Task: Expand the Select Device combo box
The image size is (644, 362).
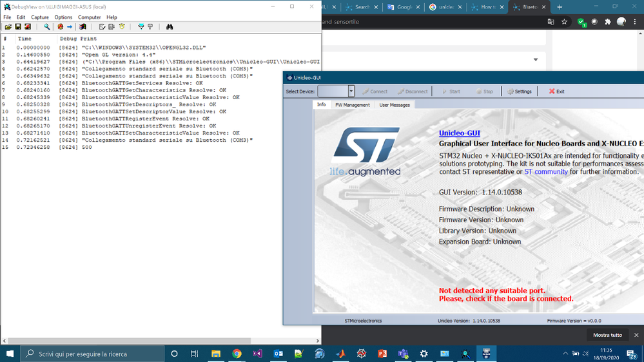Action: click(351, 91)
